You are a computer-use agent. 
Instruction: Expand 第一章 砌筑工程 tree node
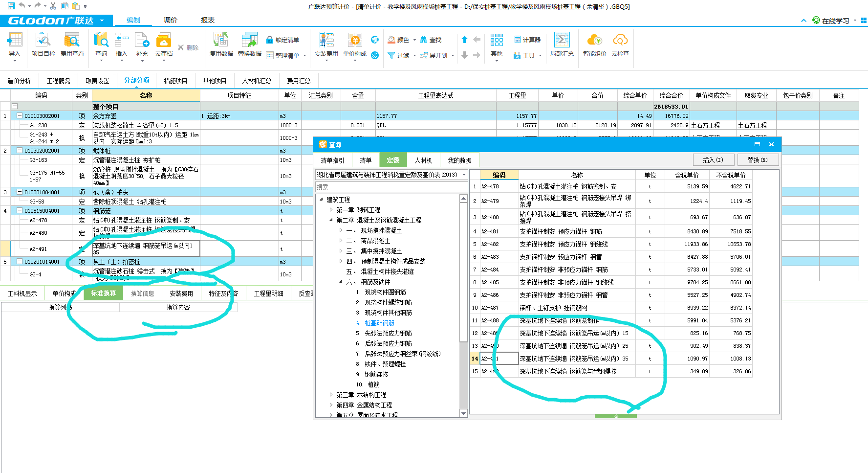click(x=331, y=210)
